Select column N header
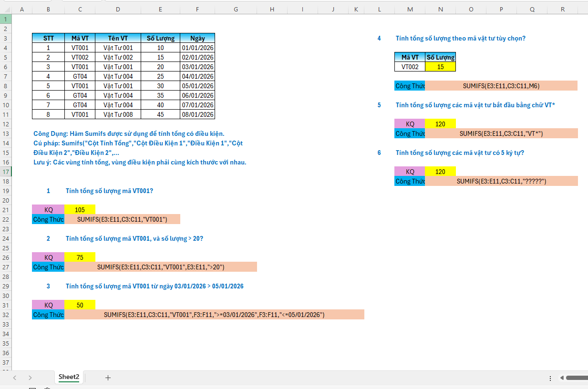 point(440,9)
